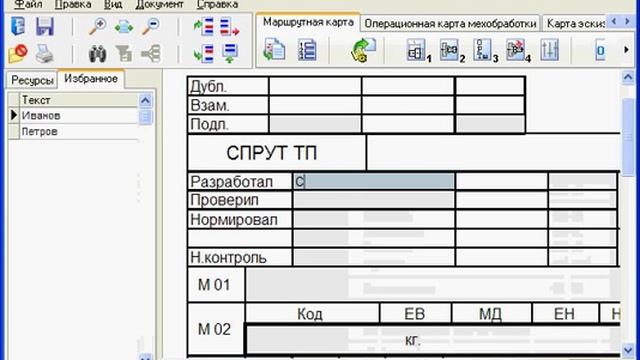640x360 pixels.
Task: Click the Нормировал name field
Action: pos(373,220)
